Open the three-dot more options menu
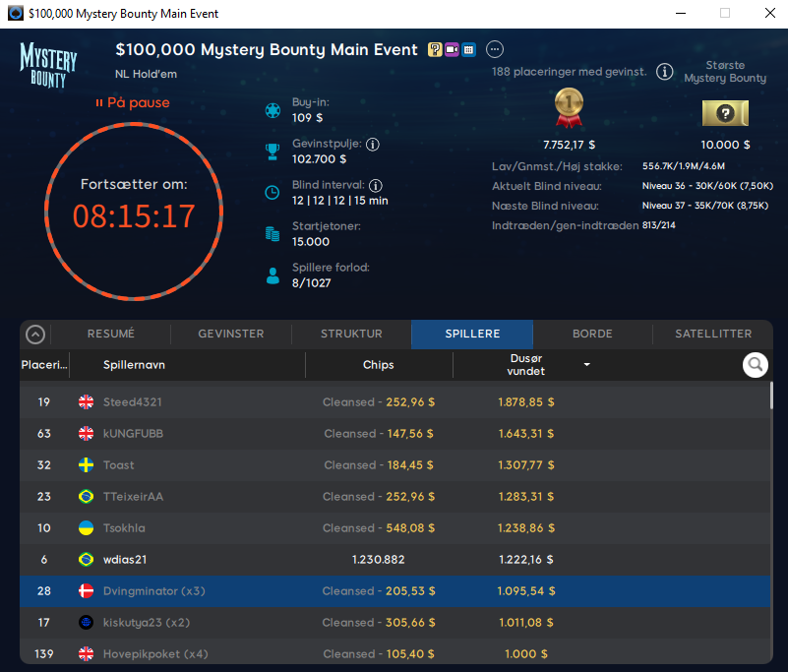 point(495,49)
